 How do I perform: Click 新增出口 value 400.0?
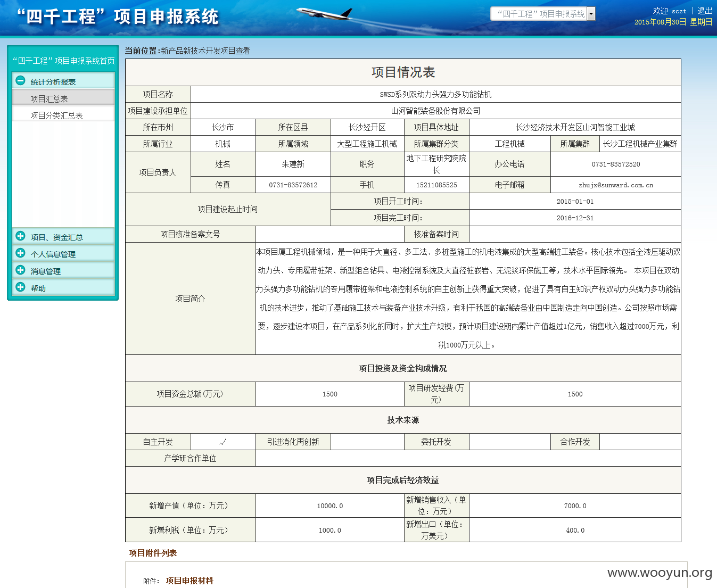pyautogui.click(x=575, y=530)
